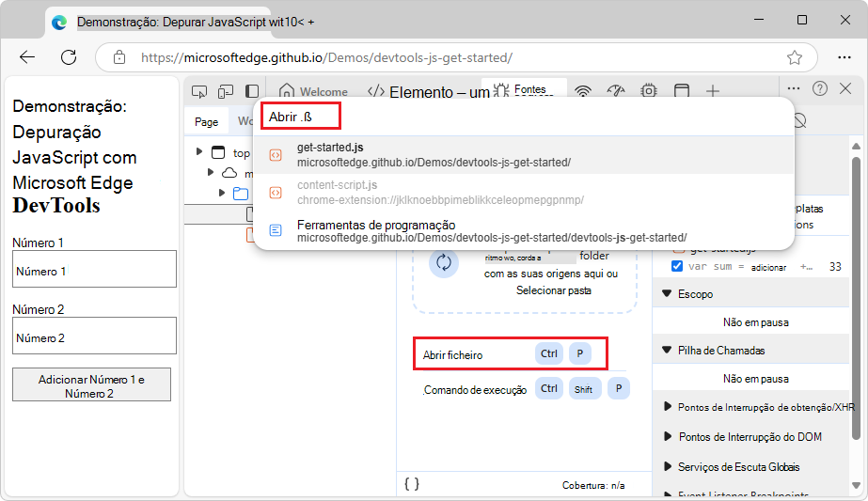Click the top frame window icon
Screen dimensions: 868x501
tap(219, 151)
